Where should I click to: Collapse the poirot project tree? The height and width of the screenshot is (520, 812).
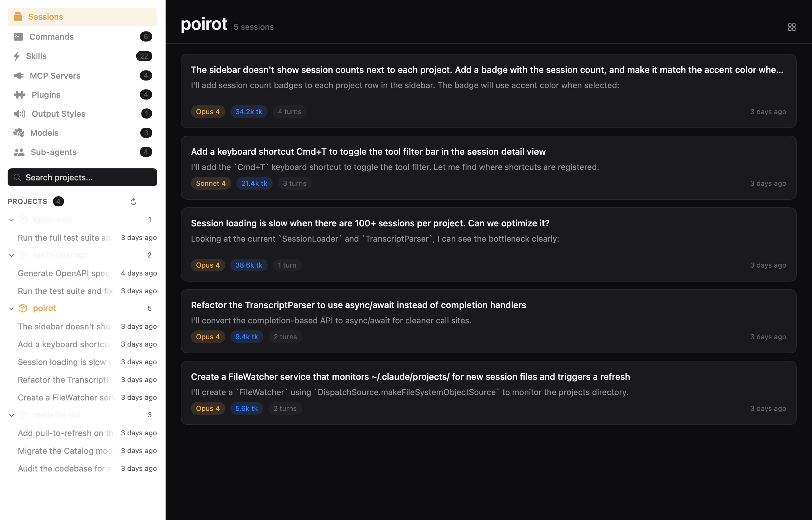12,308
